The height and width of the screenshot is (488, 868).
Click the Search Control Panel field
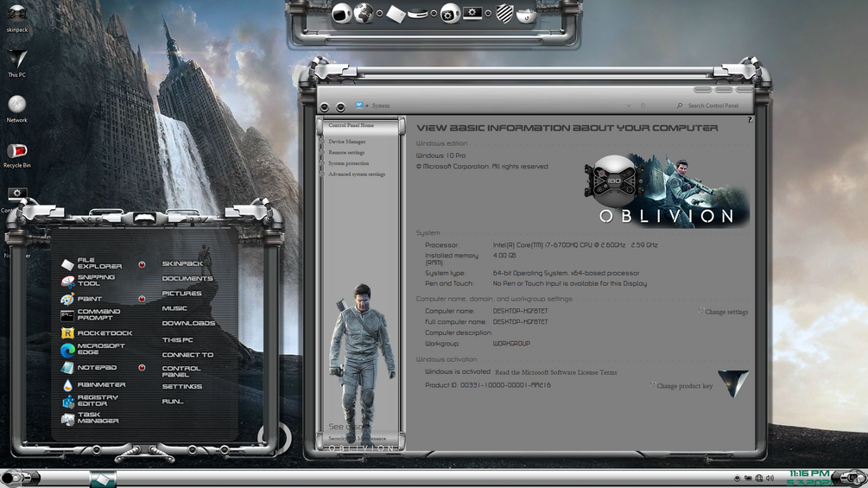coord(713,105)
